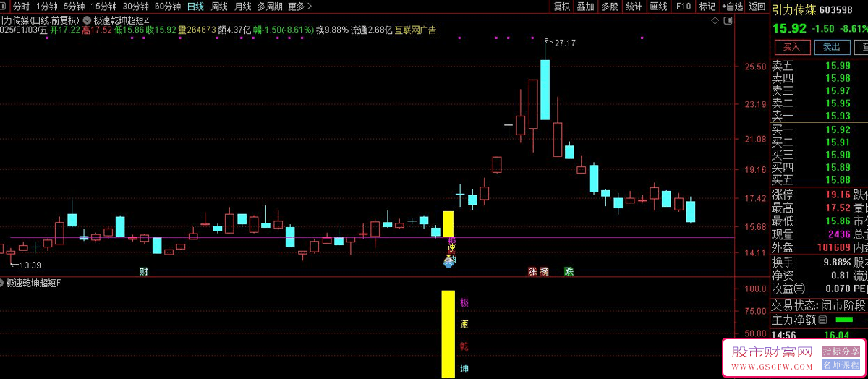Select the 5分钟 period tab

(x=74, y=7)
